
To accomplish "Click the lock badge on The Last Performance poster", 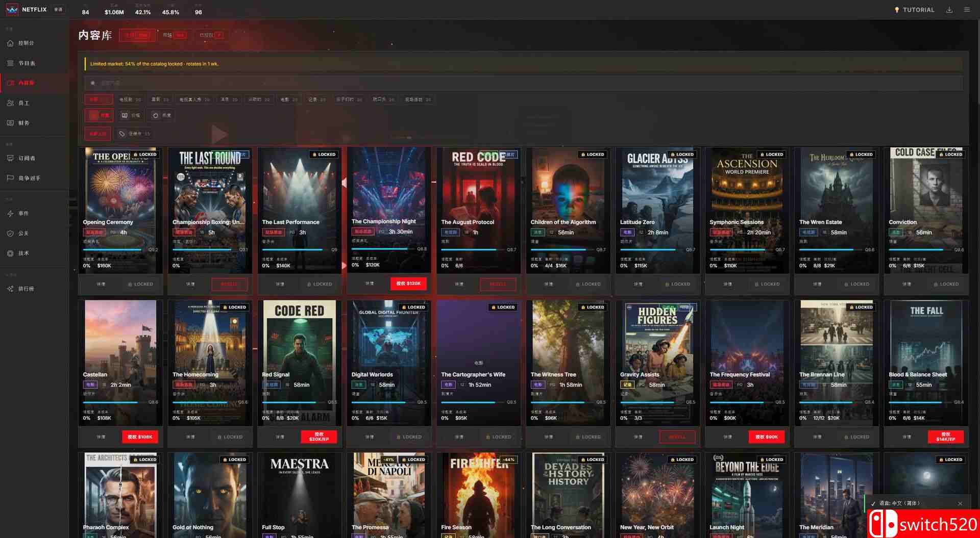I will [324, 155].
